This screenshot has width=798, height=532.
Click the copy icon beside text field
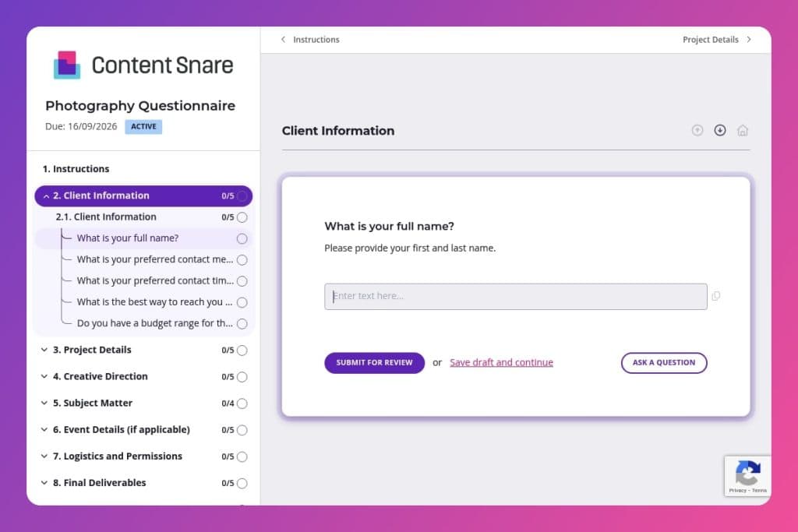(x=716, y=296)
